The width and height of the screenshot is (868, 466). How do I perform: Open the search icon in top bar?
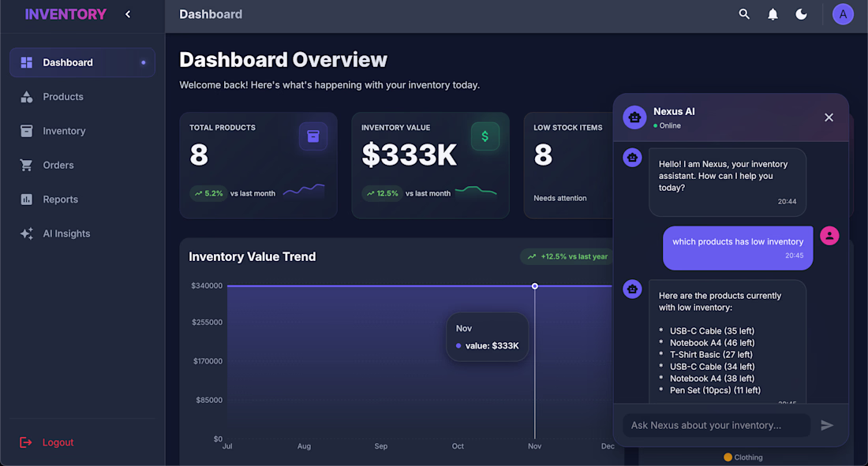pos(744,14)
